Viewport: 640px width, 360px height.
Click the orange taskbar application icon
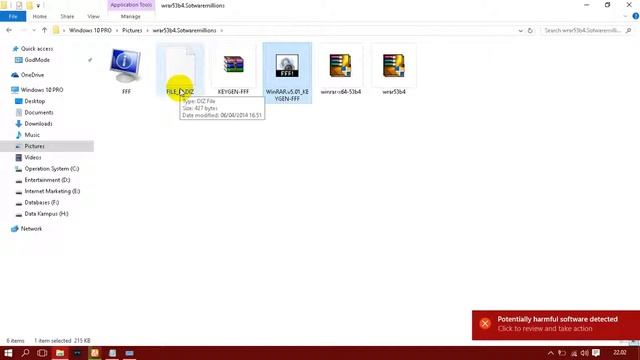pyautogui.click(x=95, y=353)
